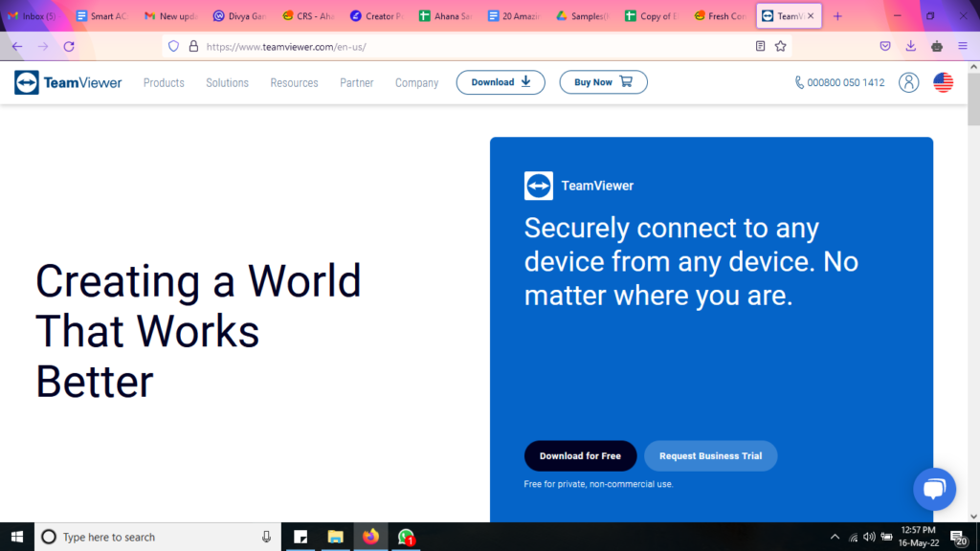Click the address bar URL field

pyautogui.click(x=475, y=46)
